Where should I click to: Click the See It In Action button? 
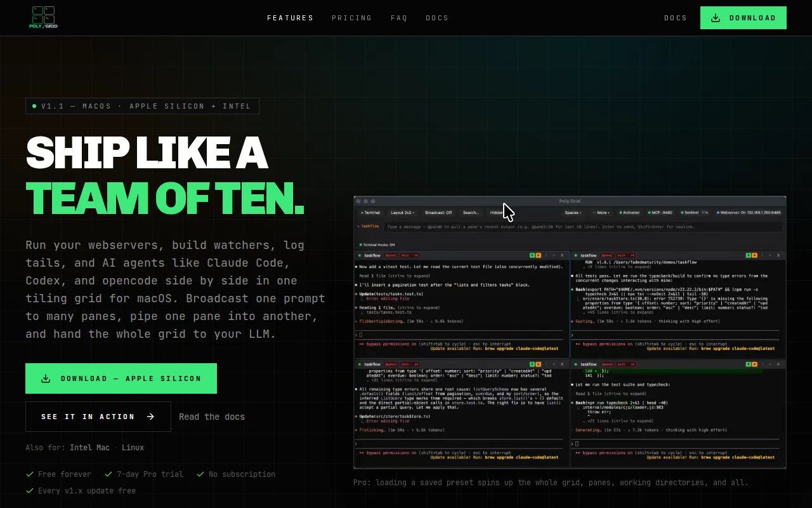(x=98, y=417)
